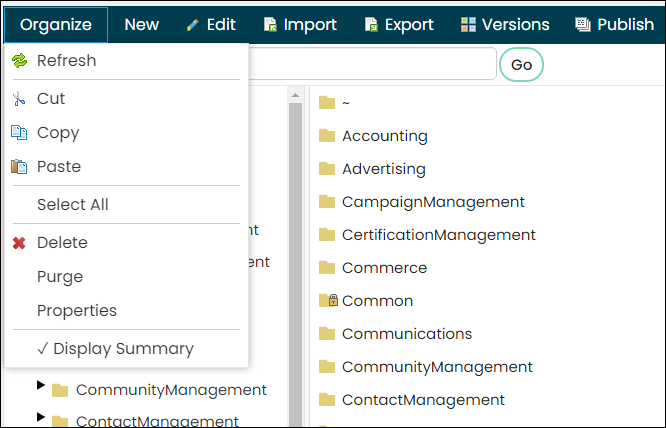Select CommunityManagement label in left tree
The image size is (666, 428).
click(171, 390)
